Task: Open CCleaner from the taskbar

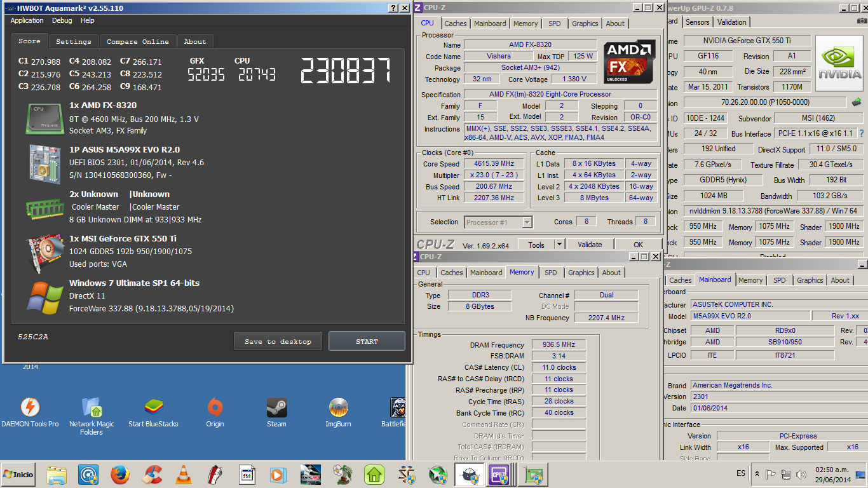Action: [x=152, y=475]
